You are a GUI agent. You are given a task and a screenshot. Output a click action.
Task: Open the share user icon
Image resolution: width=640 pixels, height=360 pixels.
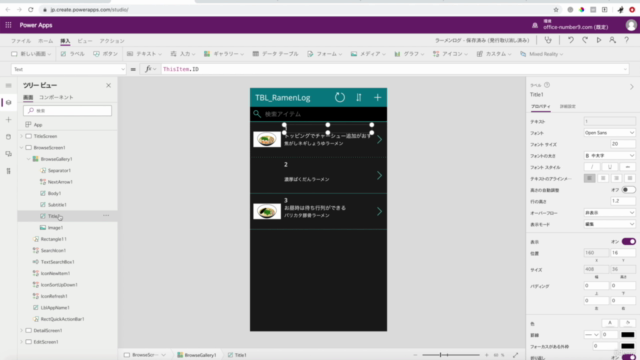point(612,40)
